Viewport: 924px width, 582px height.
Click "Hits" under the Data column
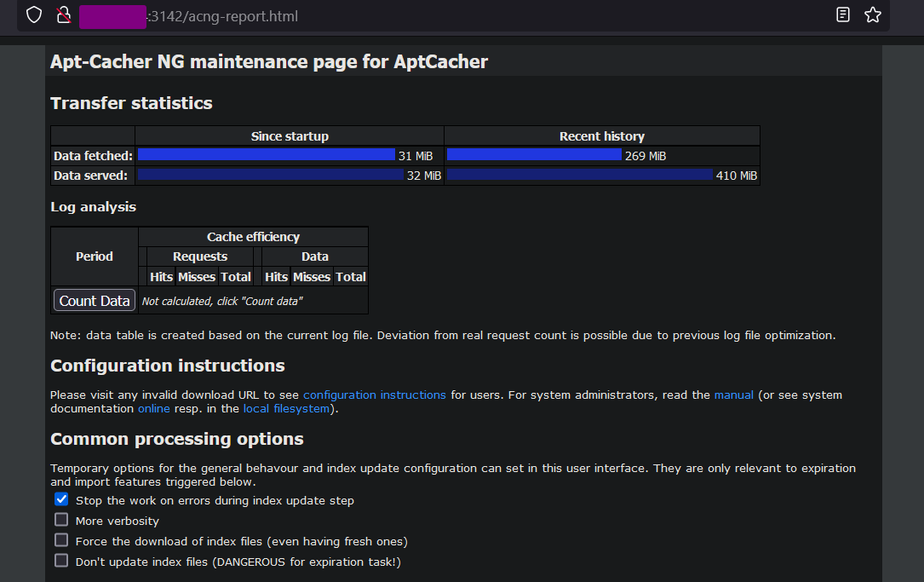277,277
